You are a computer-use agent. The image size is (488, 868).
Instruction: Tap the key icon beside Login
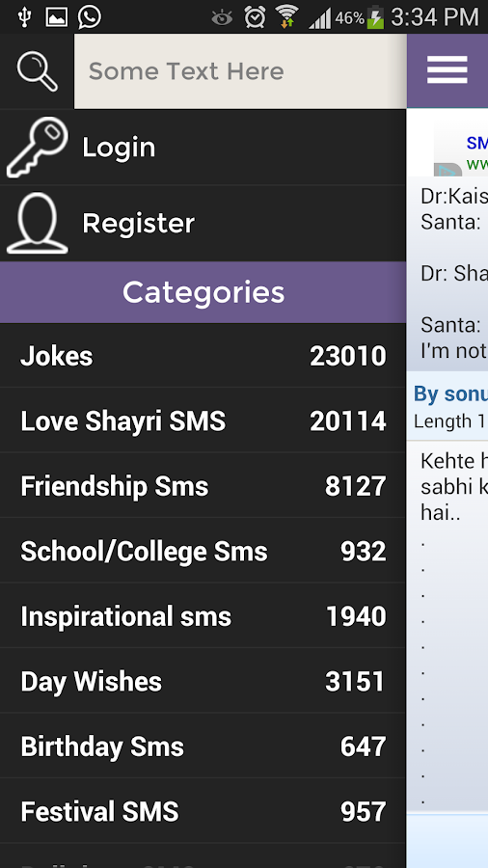coord(38,147)
